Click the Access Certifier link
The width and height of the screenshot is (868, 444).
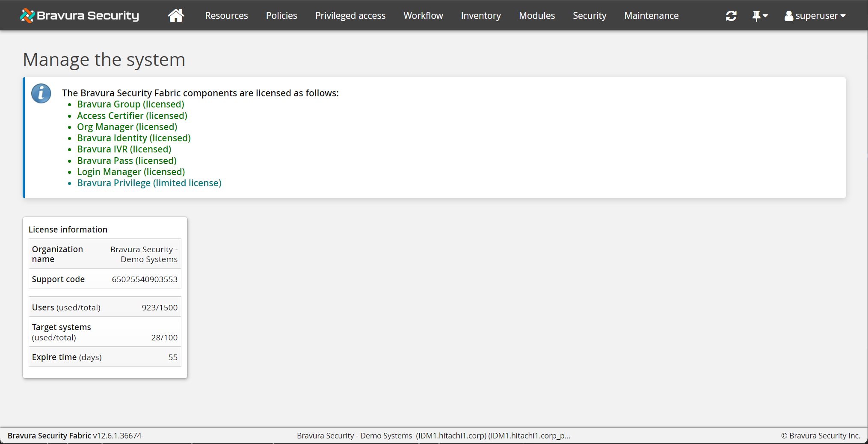pos(132,116)
